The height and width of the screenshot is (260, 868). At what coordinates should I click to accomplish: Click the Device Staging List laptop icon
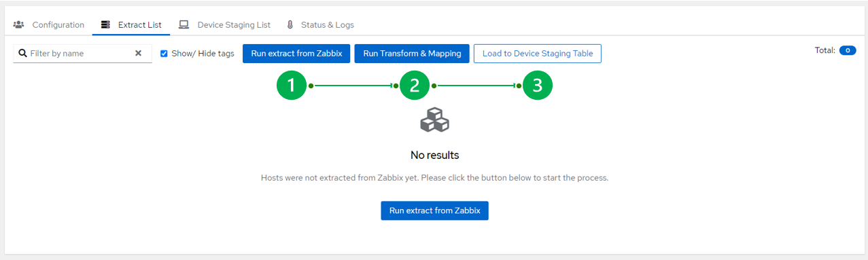click(184, 25)
